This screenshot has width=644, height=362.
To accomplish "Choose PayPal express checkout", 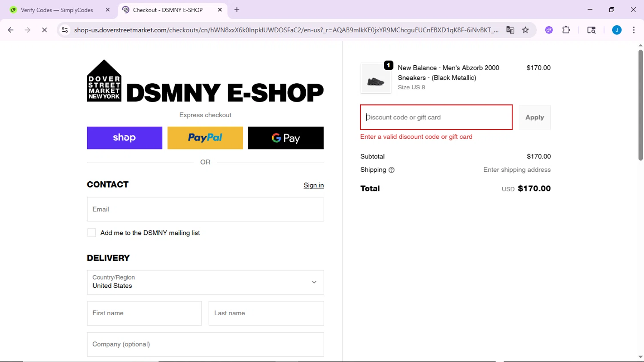I will pos(205,138).
